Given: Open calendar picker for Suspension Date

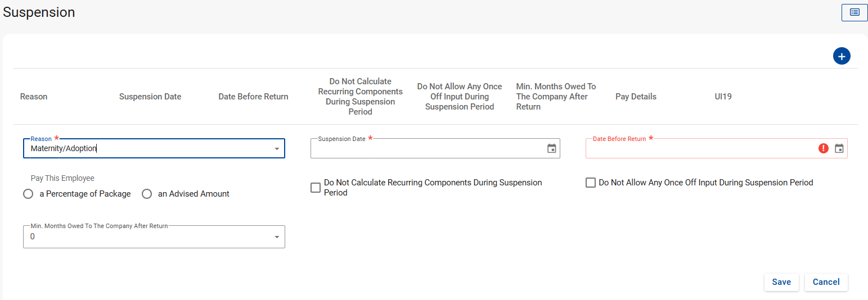Looking at the screenshot, I should pos(551,148).
